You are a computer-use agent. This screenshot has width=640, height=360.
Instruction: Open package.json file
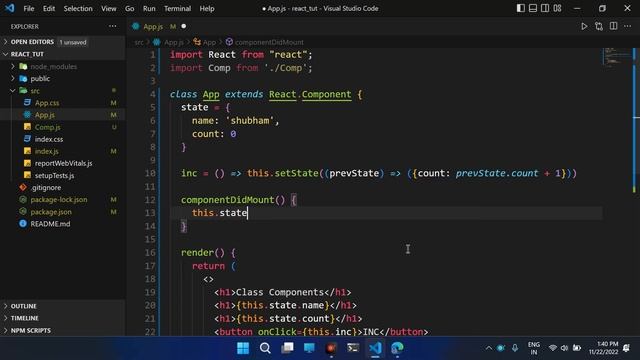pos(51,212)
